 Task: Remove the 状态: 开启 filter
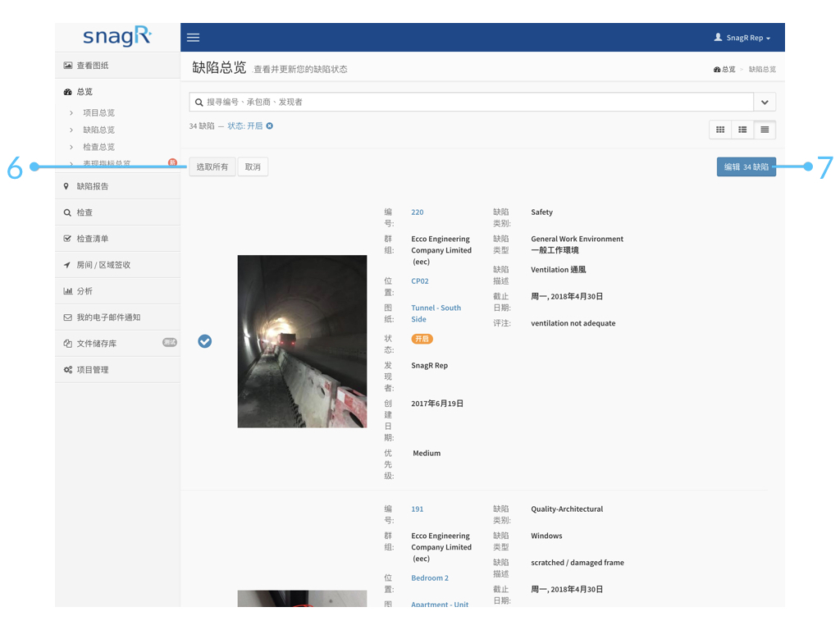[269, 126]
